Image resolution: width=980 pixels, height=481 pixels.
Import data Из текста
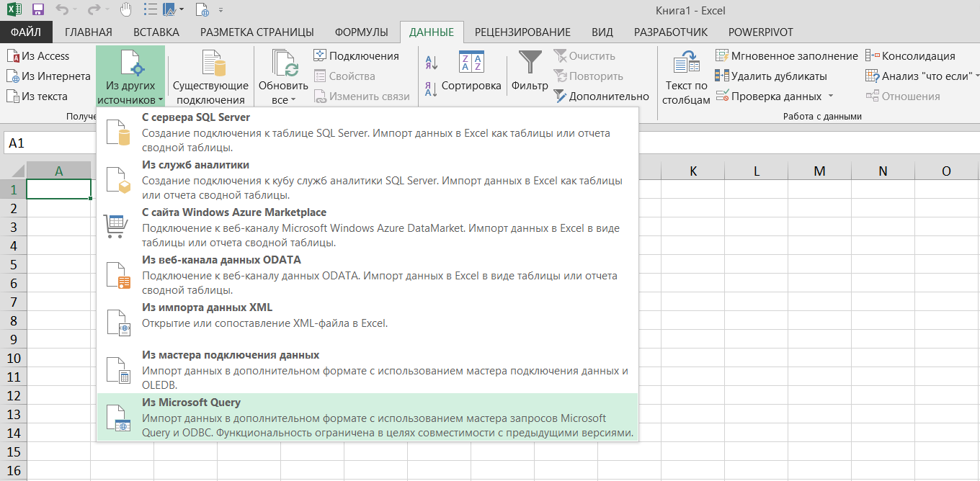[x=37, y=96]
